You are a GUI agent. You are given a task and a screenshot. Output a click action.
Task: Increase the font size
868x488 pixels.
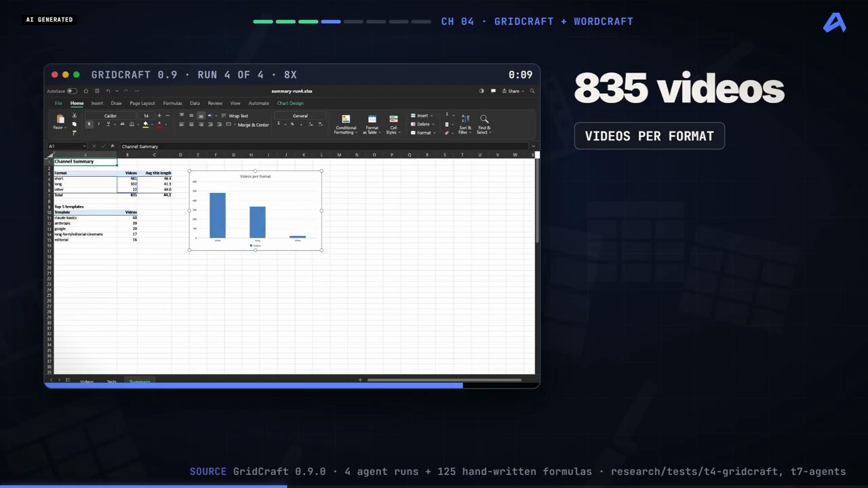point(159,116)
